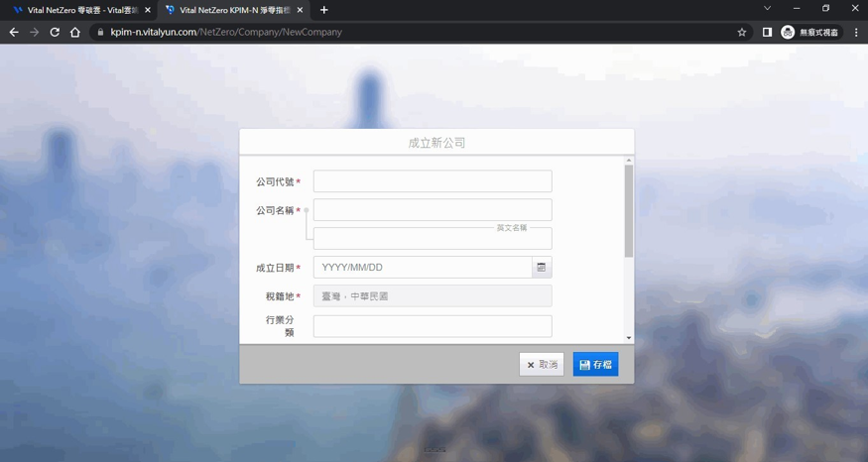Switch to Vital NetZero 零碳雲 tab
This screenshot has height=462, width=868.
pos(77,10)
